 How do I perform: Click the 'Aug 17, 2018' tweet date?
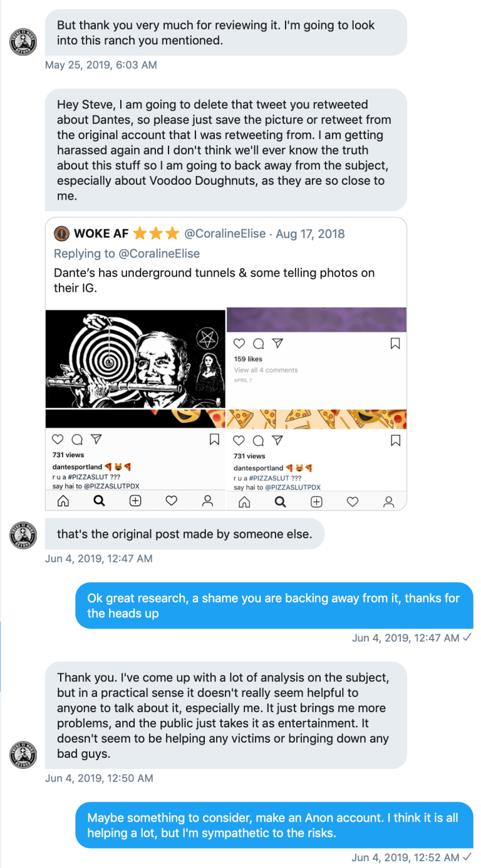point(311,234)
